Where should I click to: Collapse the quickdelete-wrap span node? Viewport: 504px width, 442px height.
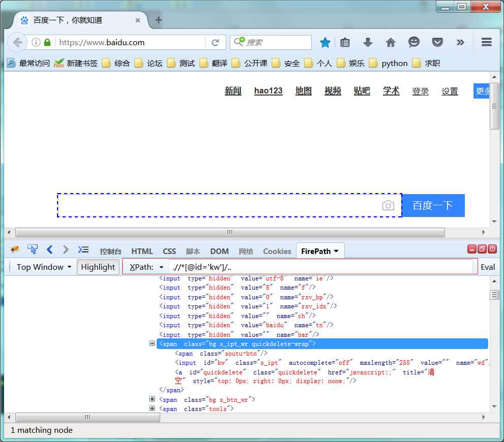coord(152,343)
